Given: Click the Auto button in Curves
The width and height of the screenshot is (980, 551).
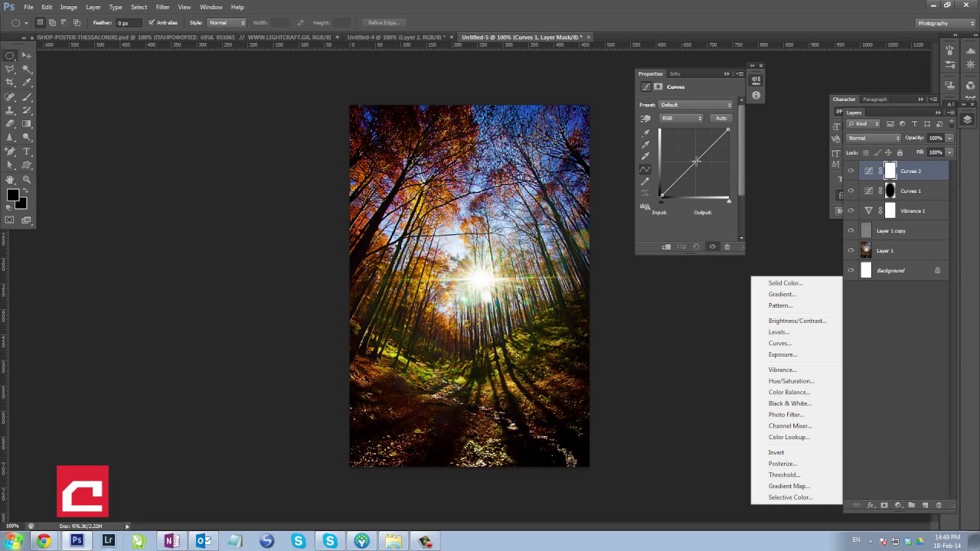Looking at the screenshot, I should 721,119.
